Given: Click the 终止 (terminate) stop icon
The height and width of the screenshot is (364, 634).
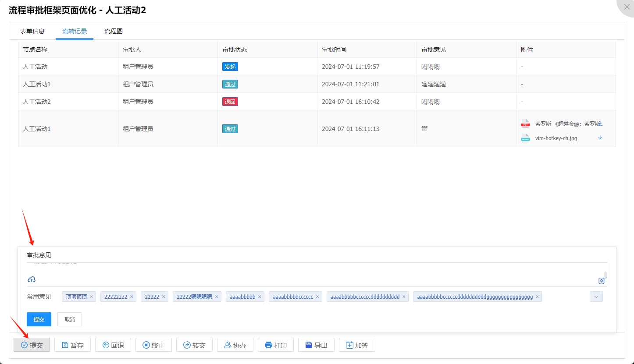Looking at the screenshot, I should (x=145, y=345).
